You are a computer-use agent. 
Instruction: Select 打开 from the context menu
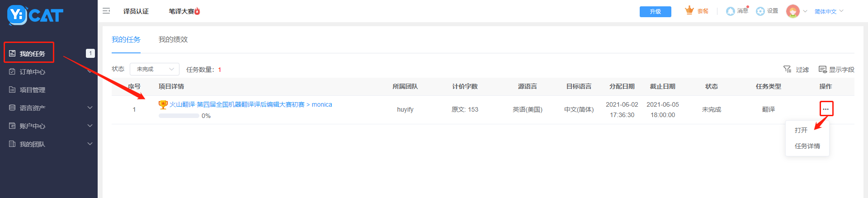coord(801,130)
